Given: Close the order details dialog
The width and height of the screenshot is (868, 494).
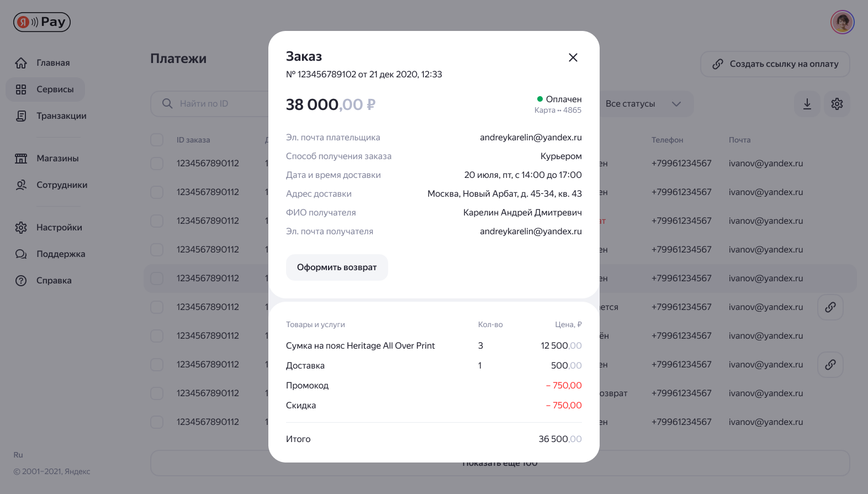Looking at the screenshot, I should (x=573, y=57).
